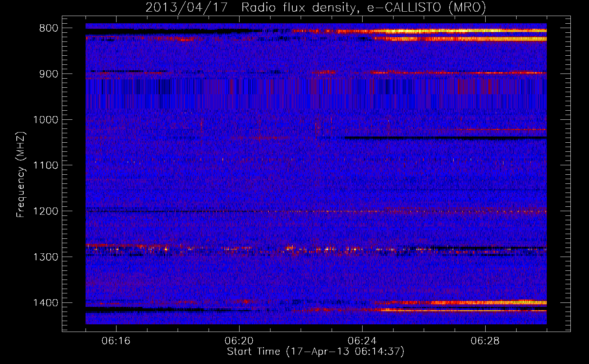Click the 06:20 time tick label
589x364 pixels.
click(239, 341)
